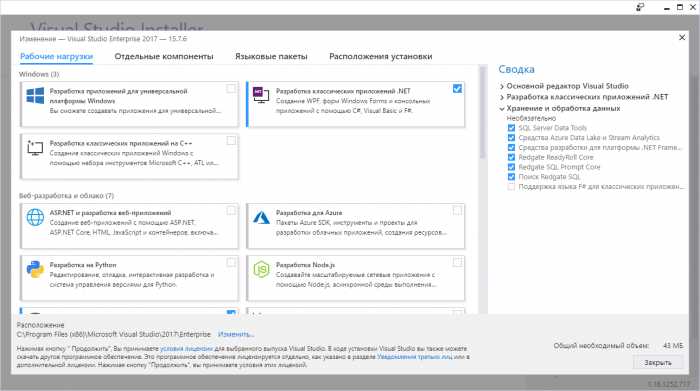
Task: Click the ASP.NET globe icon
Action: point(35,217)
